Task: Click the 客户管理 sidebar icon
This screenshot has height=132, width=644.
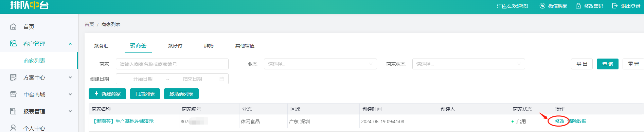Action: 13,43
